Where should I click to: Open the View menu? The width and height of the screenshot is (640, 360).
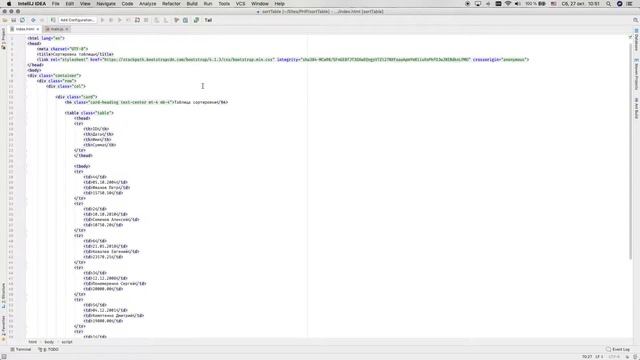(x=85, y=4)
